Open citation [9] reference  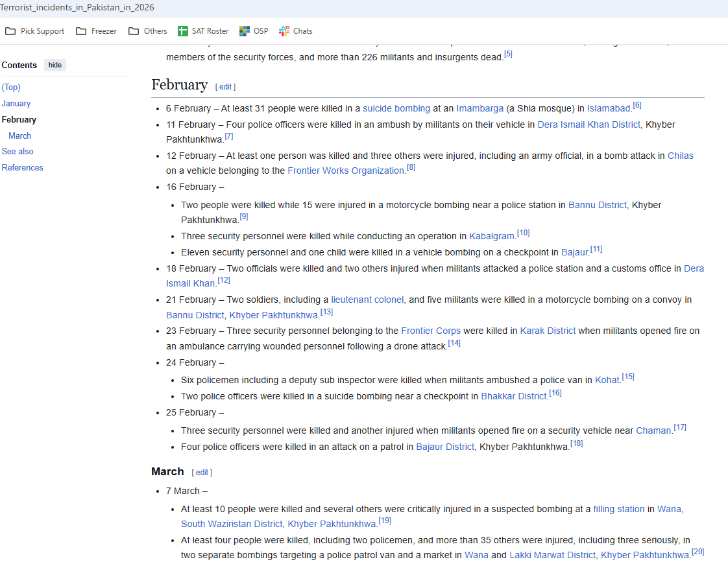[x=244, y=217]
